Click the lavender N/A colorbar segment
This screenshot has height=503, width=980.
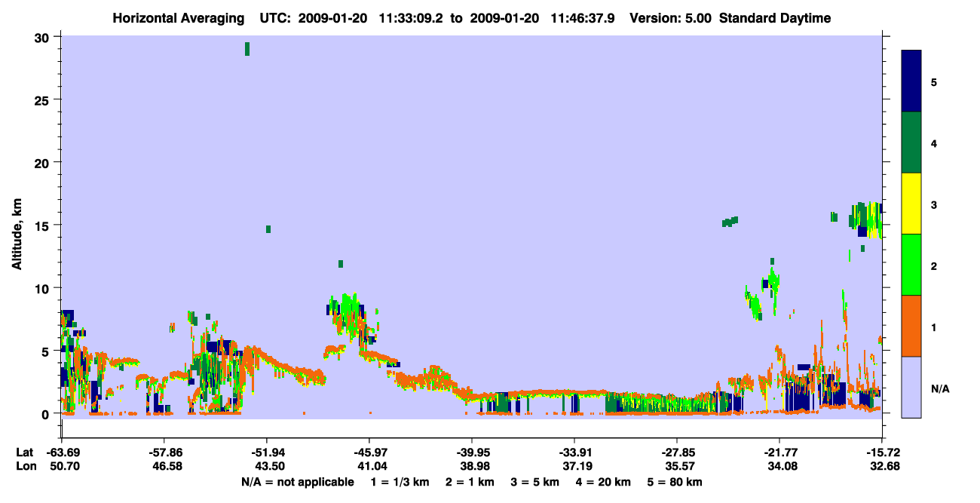pyautogui.click(x=911, y=387)
